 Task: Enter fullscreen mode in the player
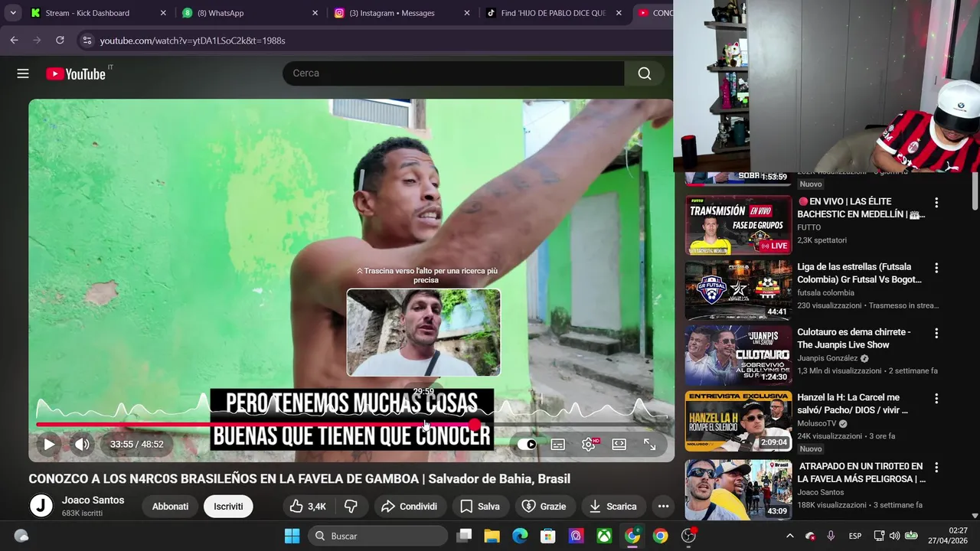click(x=649, y=444)
